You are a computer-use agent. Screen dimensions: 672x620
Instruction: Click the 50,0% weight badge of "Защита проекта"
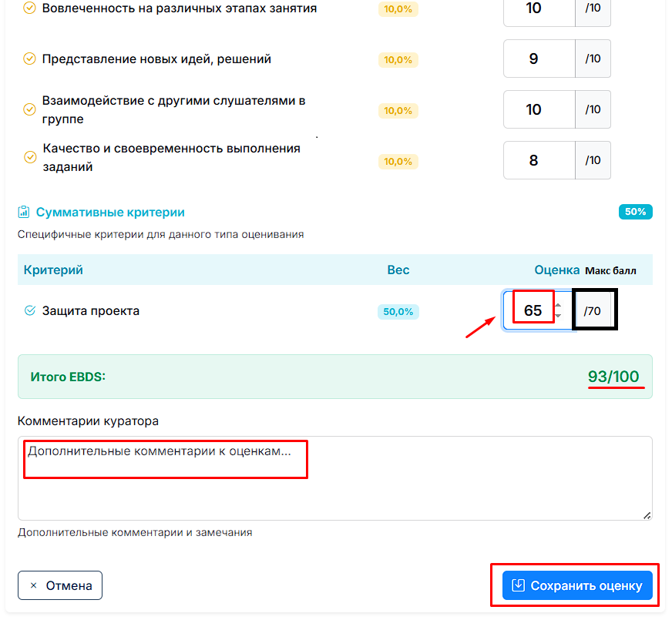point(398,311)
